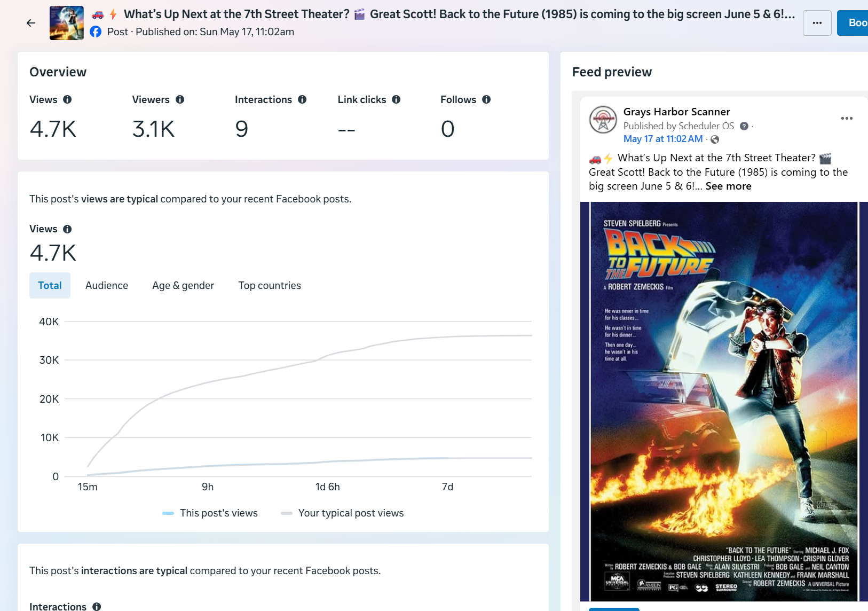
Task: Select the Total tab
Action: coord(50,286)
